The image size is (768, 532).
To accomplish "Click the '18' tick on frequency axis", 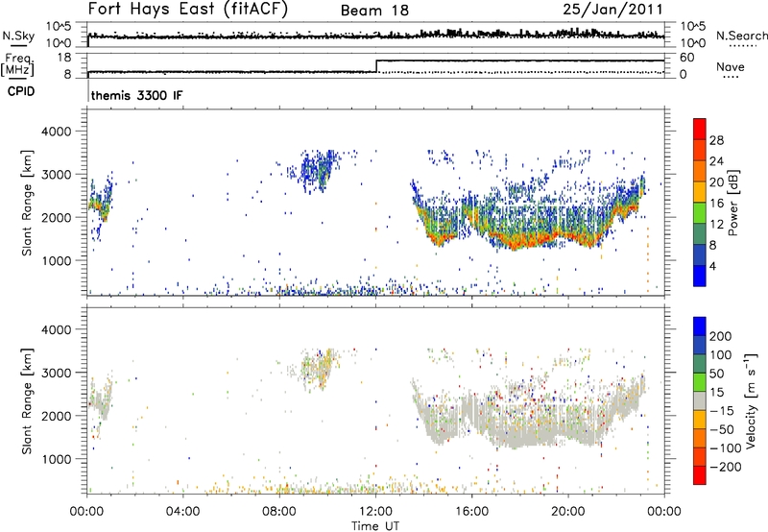I will tap(64, 58).
